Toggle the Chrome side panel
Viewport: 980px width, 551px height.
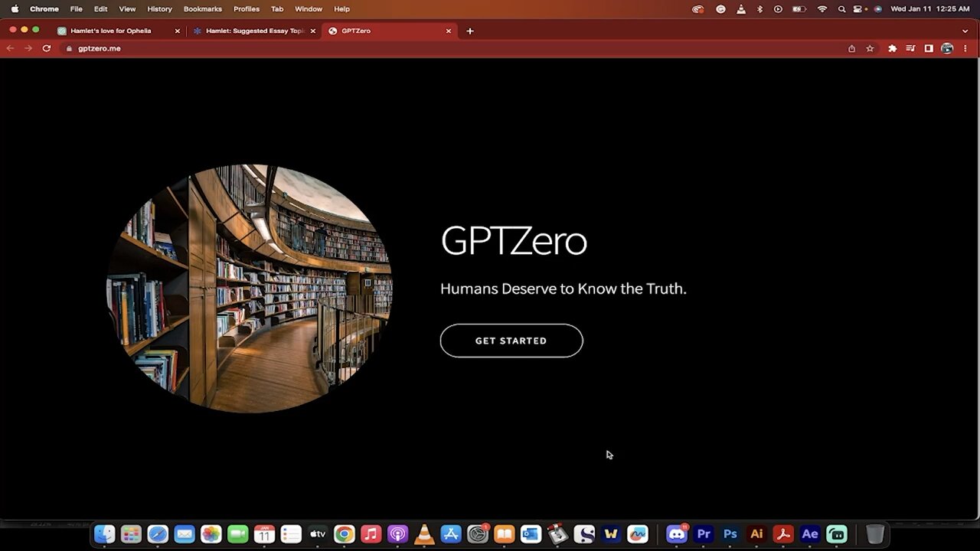point(929,48)
